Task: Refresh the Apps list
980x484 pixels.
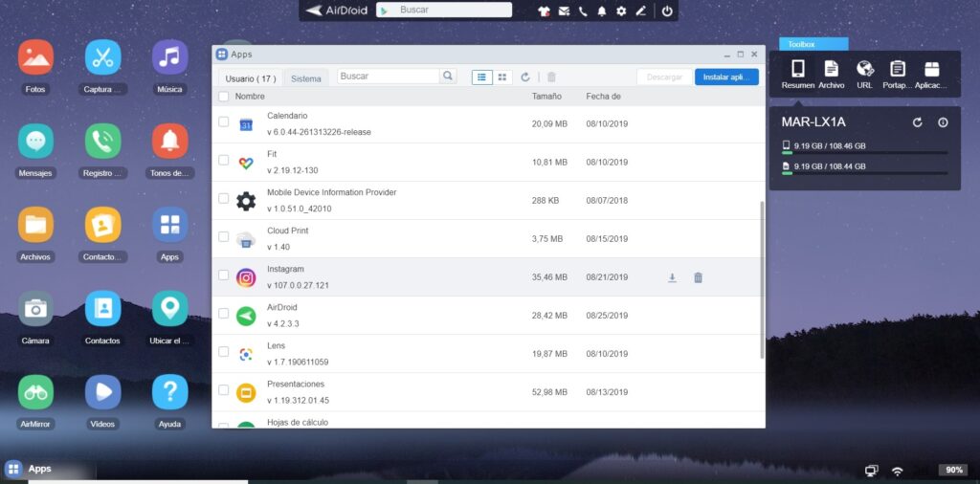Action: (525, 77)
